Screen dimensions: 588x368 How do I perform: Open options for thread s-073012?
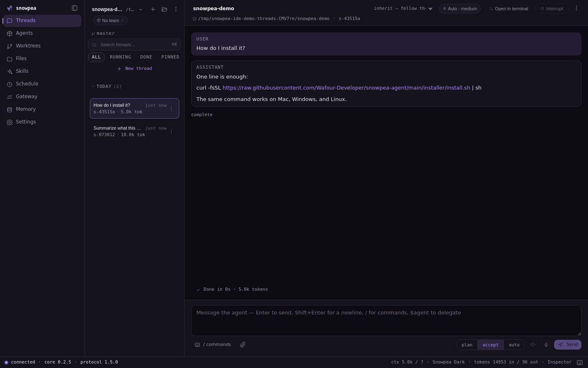point(171,131)
